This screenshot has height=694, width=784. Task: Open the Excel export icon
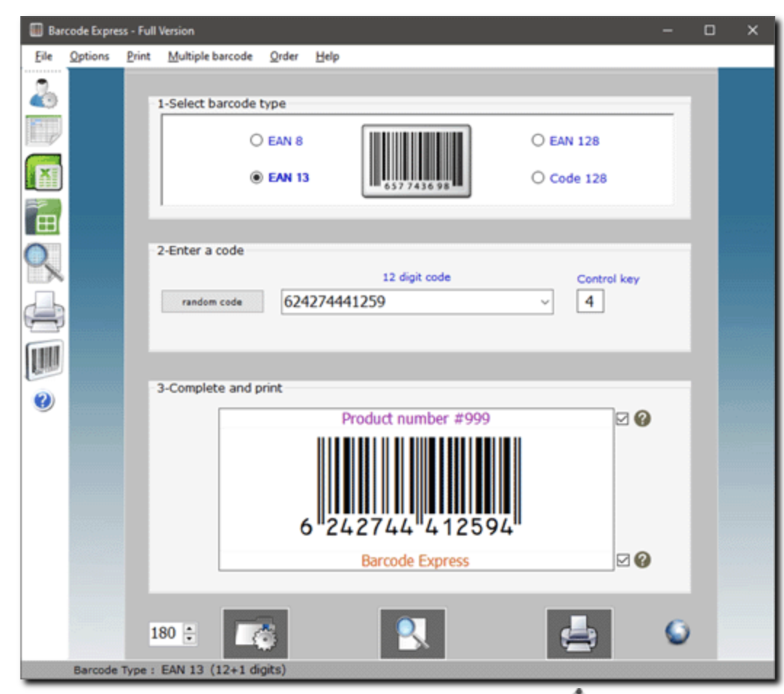click(x=44, y=170)
